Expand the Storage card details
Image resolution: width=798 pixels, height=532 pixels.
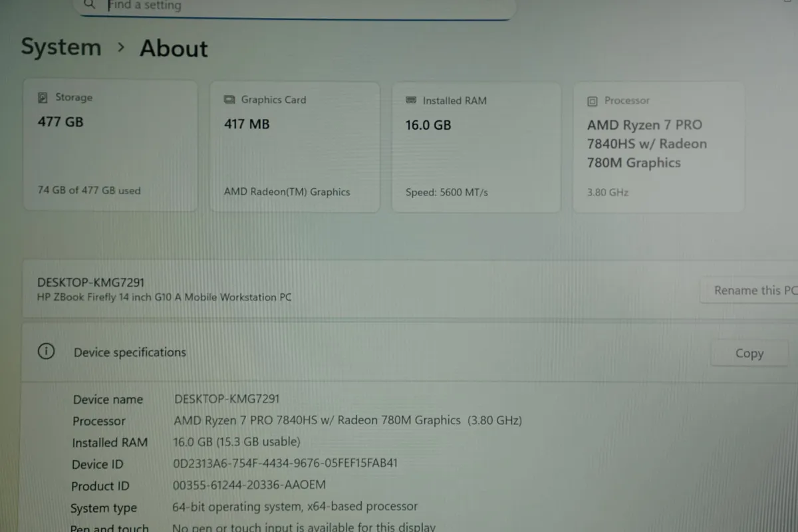tap(110, 146)
